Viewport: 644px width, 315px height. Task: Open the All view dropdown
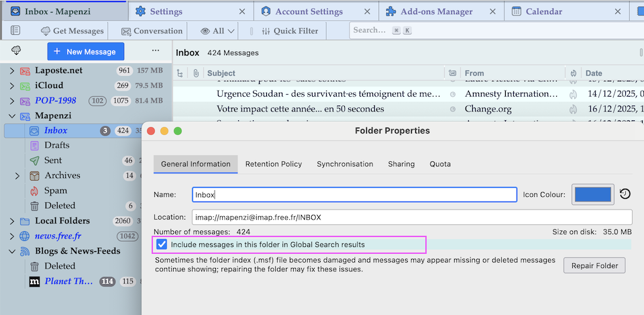click(218, 31)
